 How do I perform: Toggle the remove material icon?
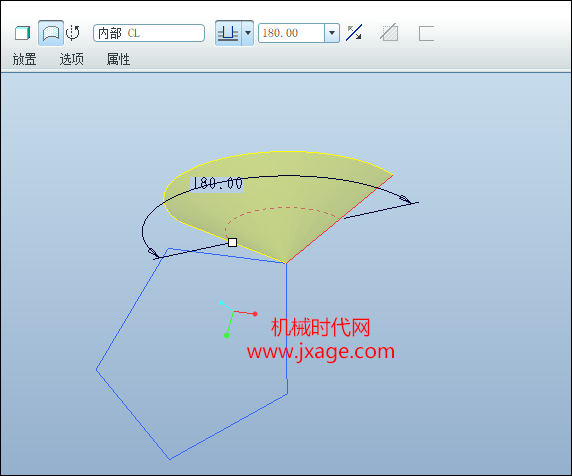[x=389, y=33]
